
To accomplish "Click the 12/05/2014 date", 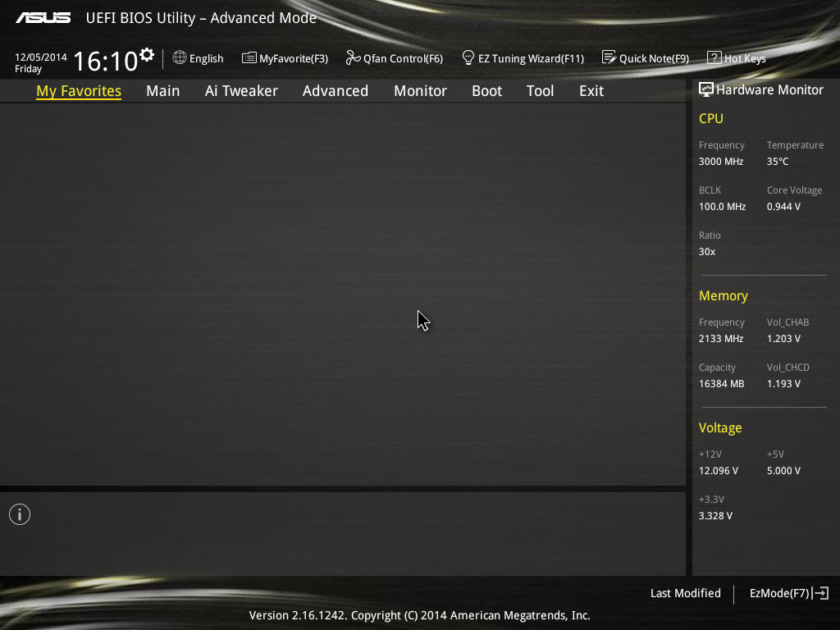I will pos(41,57).
